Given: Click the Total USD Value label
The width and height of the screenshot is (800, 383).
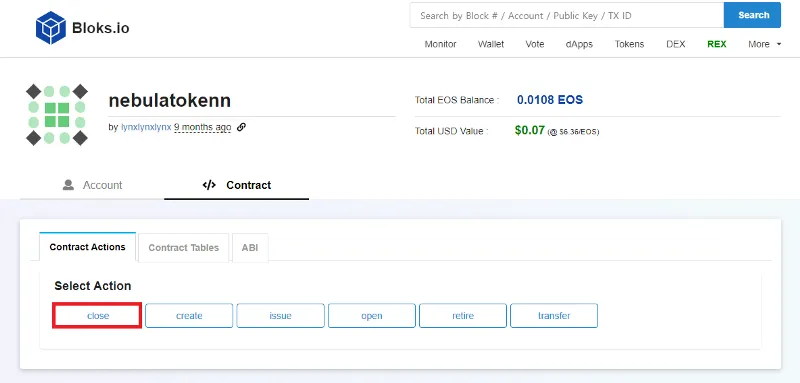Looking at the screenshot, I should click(452, 131).
